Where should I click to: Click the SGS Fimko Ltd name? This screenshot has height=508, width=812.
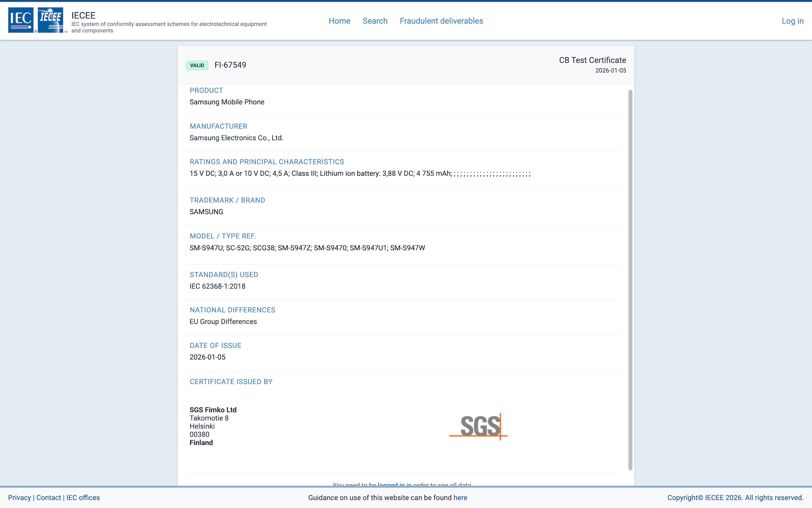pos(213,410)
